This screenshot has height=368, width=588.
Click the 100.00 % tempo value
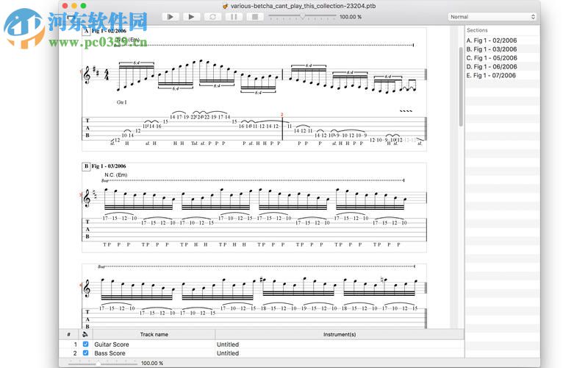(351, 17)
